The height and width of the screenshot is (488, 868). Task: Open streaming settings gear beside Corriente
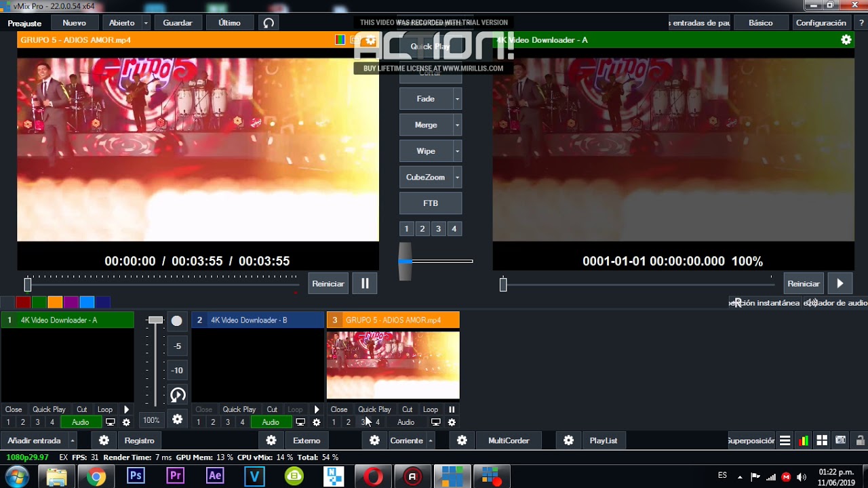click(x=374, y=441)
